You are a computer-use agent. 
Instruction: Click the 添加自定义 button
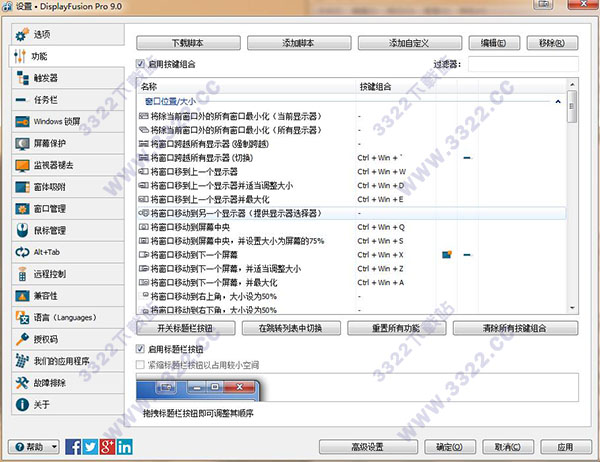[x=410, y=43]
